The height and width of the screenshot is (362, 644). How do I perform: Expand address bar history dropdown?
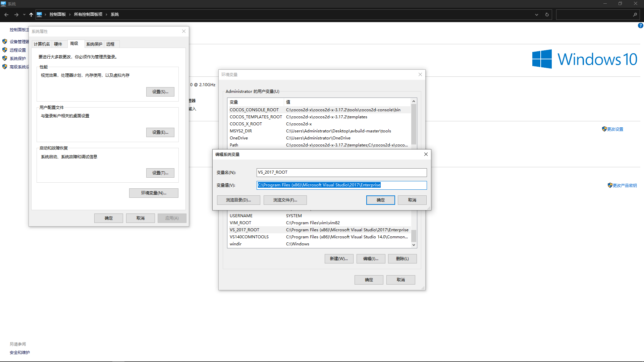click(x=537, y=14)
